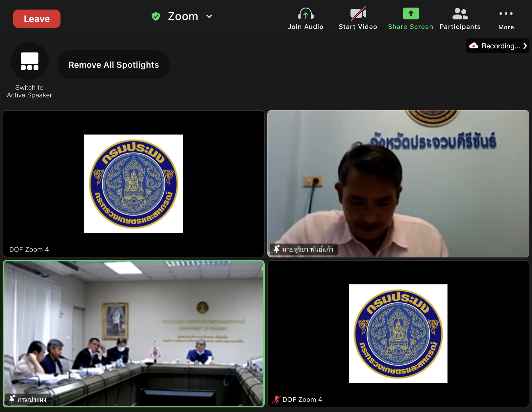Viewport: 532px width, 412px height.
Task: Remove All Spotlights
Action: 114,65
